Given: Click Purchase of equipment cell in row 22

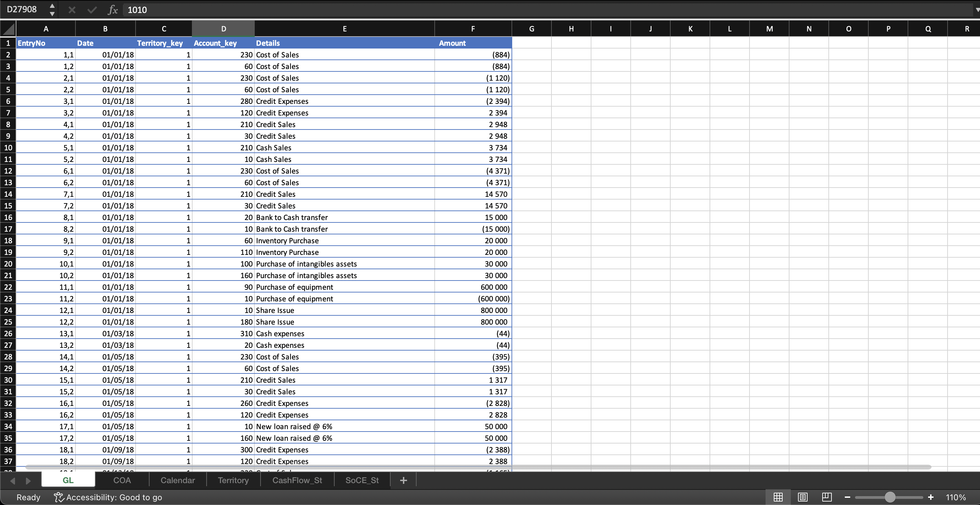Looking at the screenshot, I should pyautogui.click(x=344, y=287).
